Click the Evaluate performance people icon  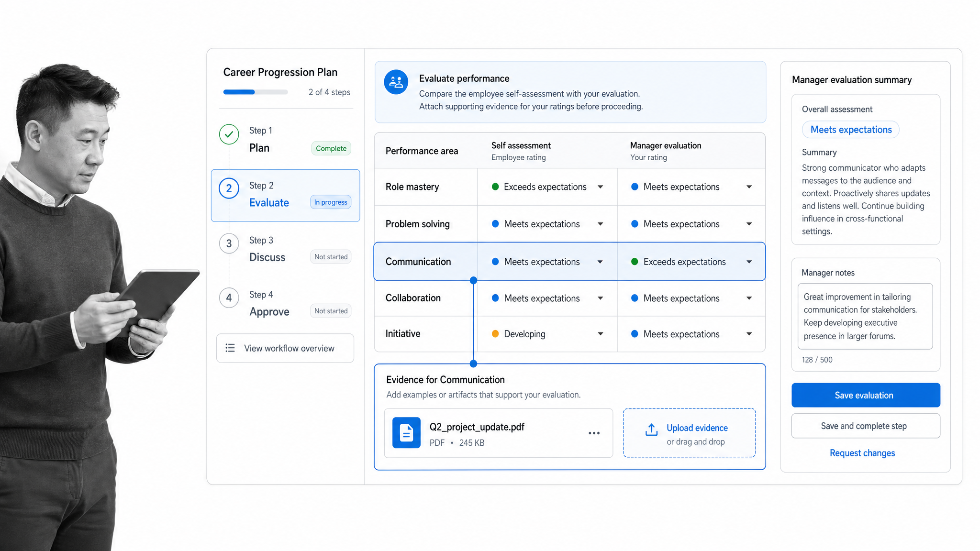pyautogui.click(x=396, y=82)
